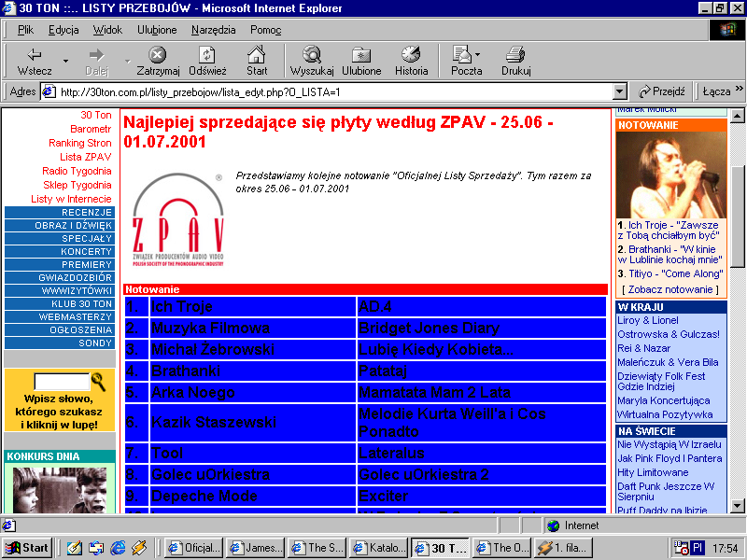747x560 pixels.
Task: Open the Ulubione favorites folder icon
Action: point(361,55)
